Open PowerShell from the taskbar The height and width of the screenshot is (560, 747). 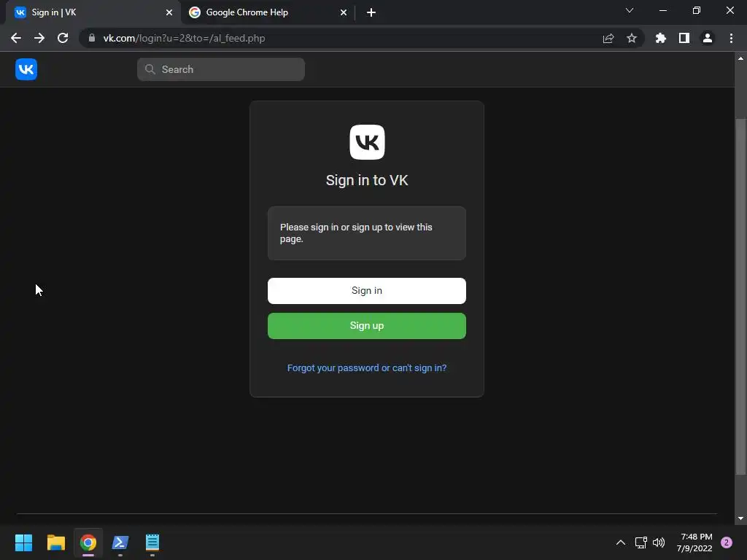tap(120, 542)
